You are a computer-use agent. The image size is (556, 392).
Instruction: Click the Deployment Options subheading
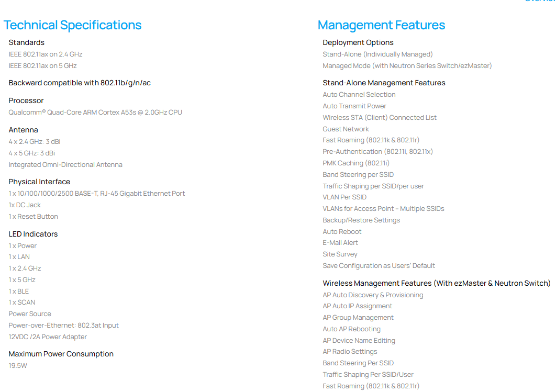tap(358, 42)
